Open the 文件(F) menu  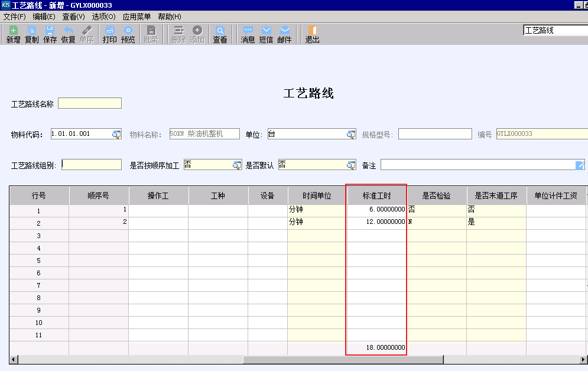click(15, 17)
